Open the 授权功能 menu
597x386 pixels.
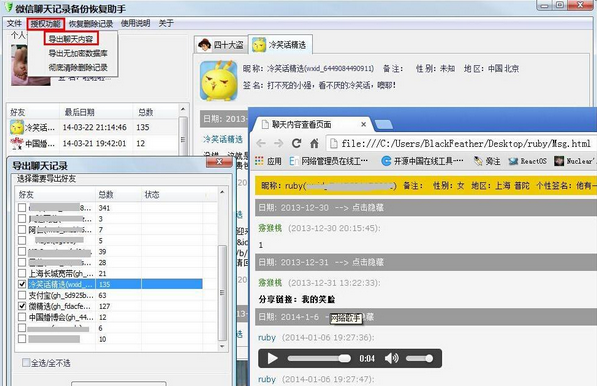click(46, 24)
